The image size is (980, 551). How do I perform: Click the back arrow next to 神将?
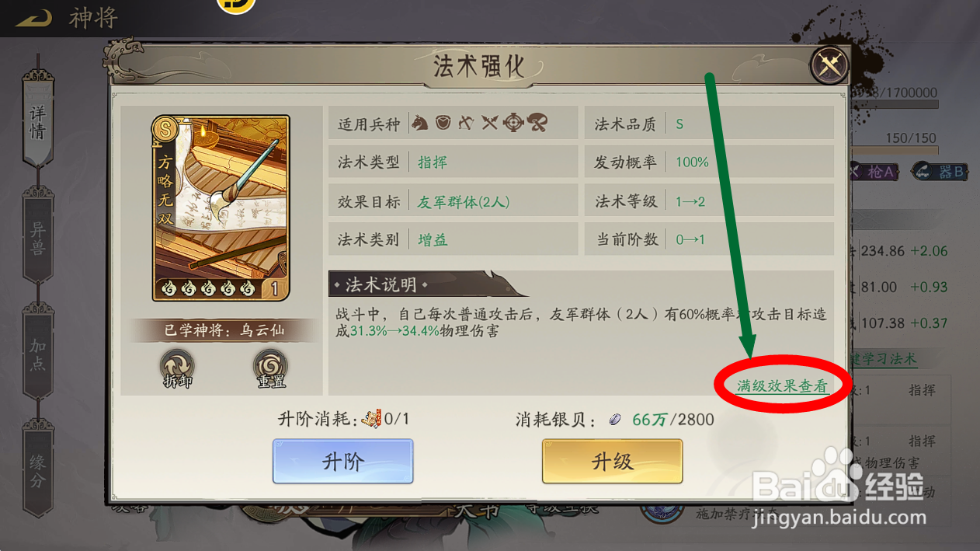coord(33,17)
